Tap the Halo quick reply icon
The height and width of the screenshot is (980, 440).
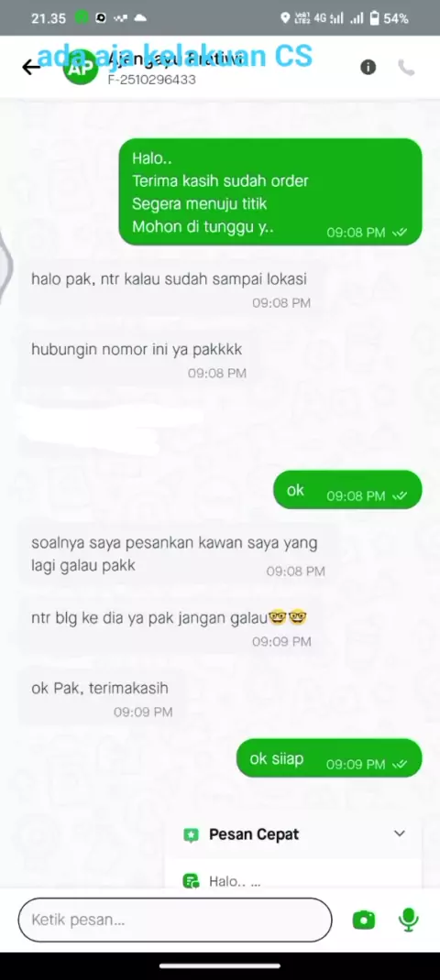(191, 881)
